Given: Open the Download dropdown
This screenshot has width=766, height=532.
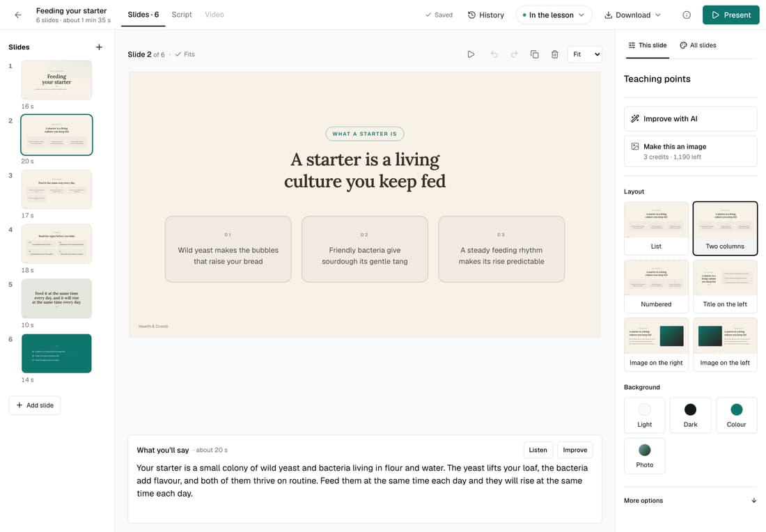Looking at the screenshot, I should tap(632, 15).
